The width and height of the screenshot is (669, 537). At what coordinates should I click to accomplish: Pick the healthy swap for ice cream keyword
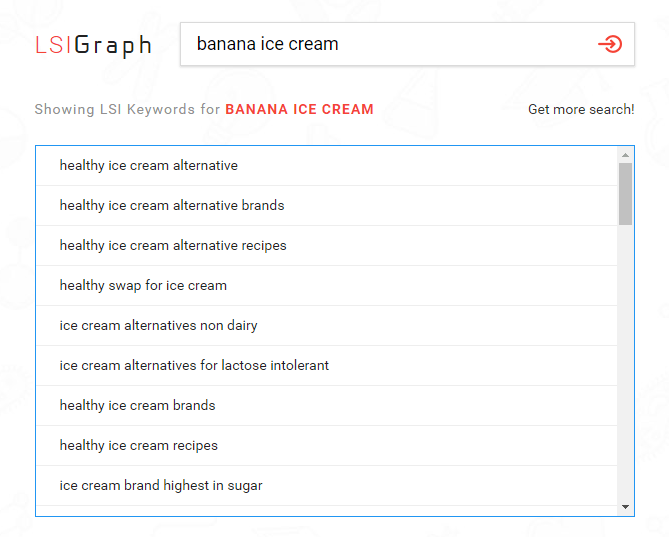coord(143,285)
